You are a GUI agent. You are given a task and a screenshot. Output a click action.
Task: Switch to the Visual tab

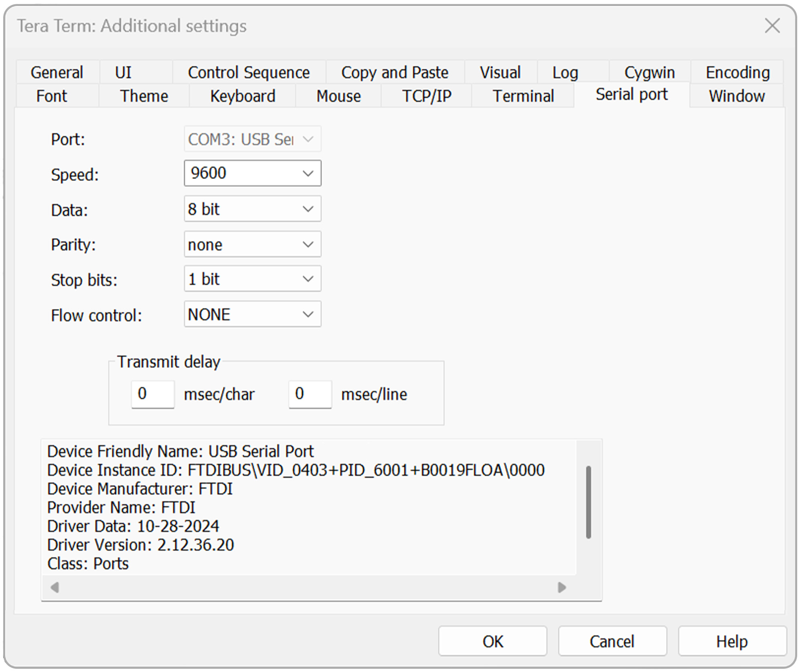pyautogui.click(x=500, y=73)
